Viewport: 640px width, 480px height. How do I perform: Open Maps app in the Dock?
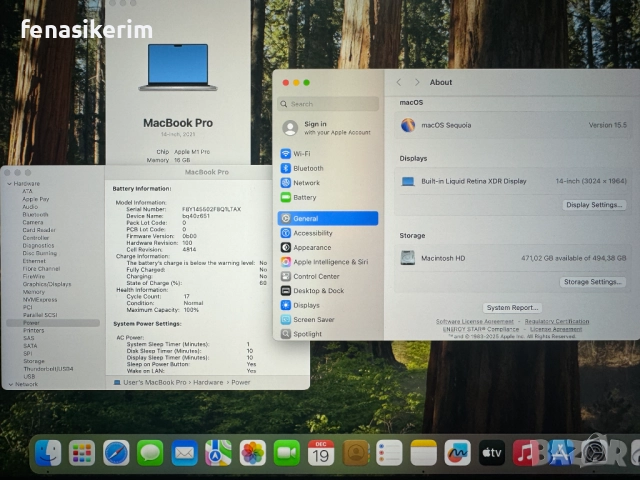[x=218, y=453]
